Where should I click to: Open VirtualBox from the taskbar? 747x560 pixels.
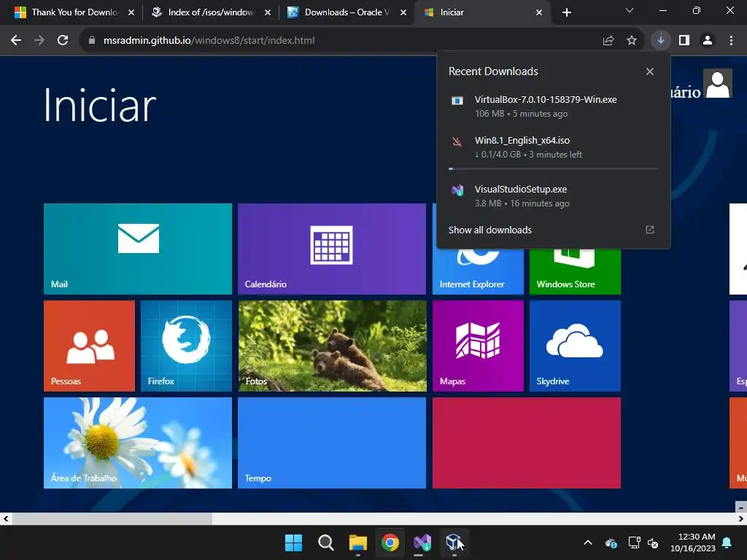coord(454,542)
